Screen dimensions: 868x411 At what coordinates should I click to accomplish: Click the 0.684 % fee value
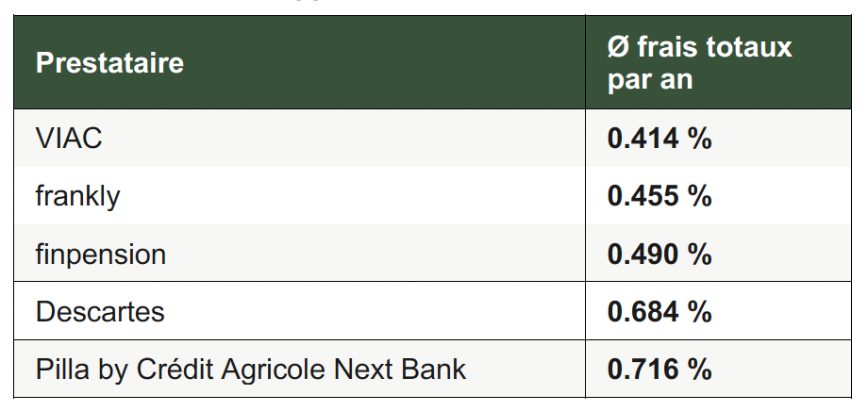[x=659, y=311]
